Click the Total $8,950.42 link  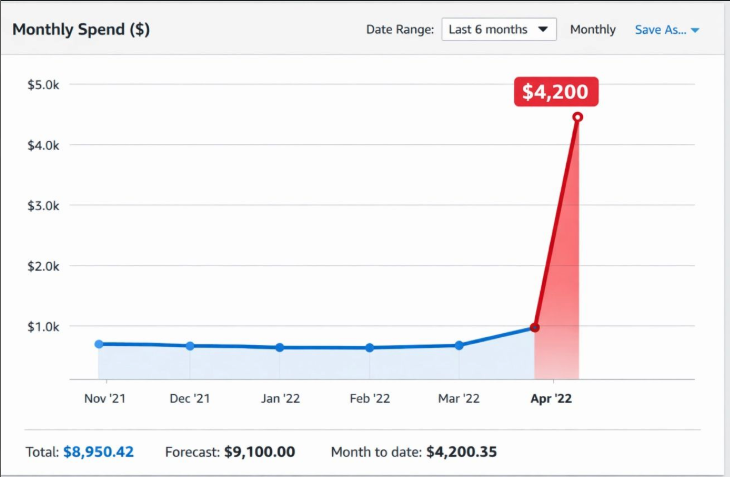tap(98, 452)
